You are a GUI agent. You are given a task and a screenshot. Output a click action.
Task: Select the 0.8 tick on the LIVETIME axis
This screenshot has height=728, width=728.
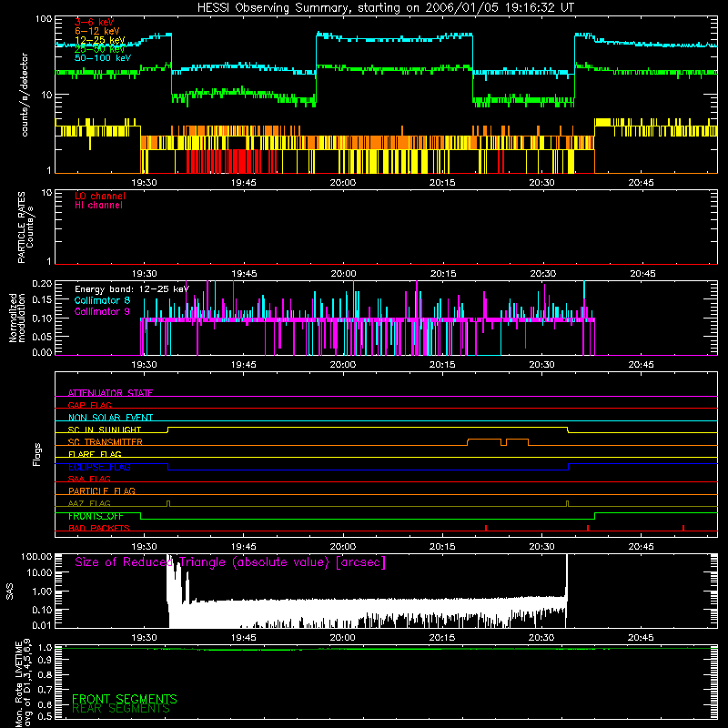tap(45, 674)
